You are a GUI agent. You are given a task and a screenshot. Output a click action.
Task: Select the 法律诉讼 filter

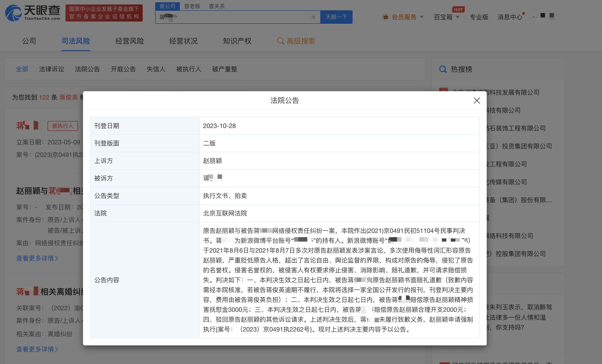pos(51,69)
